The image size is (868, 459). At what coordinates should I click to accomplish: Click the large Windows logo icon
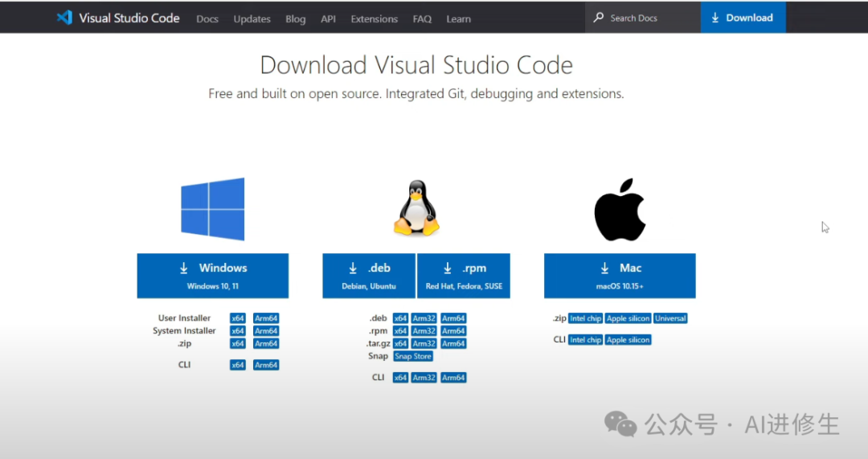[x=212, y=209]
